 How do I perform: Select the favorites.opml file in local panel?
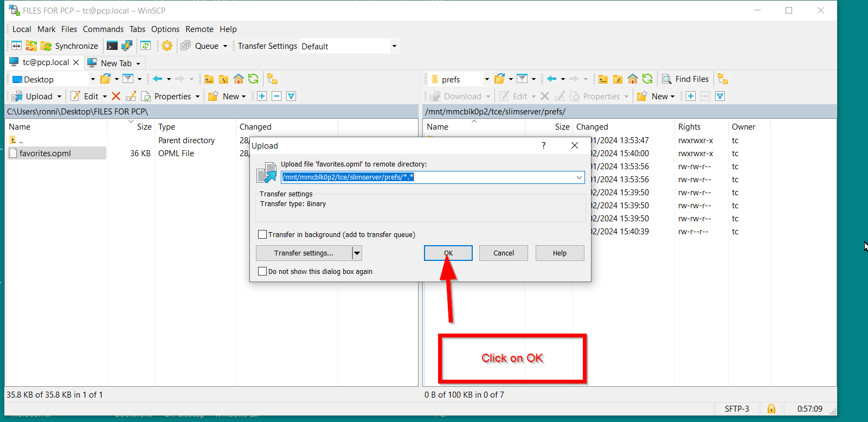pos(45,154)
